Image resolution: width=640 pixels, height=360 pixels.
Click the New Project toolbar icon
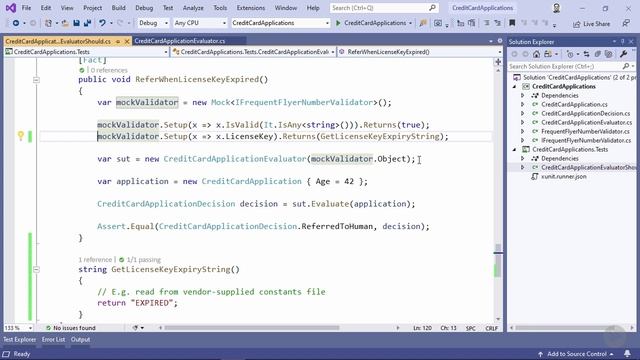click(x=48, y=23)
